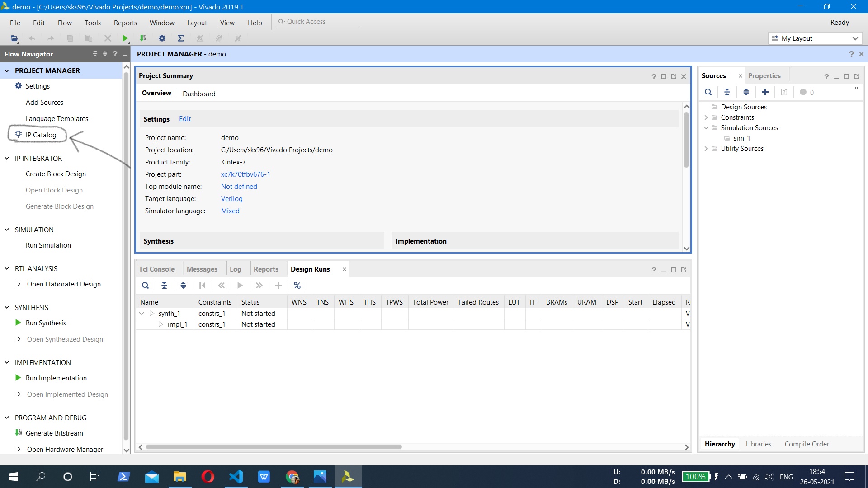Click the plus icon in Sources panel
Screen dimensions: 868x488
click(x=765, y=92)
